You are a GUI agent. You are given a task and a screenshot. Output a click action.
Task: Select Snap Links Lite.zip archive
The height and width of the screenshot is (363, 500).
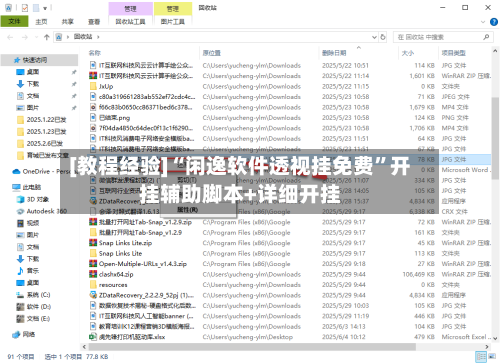[289, 243]
